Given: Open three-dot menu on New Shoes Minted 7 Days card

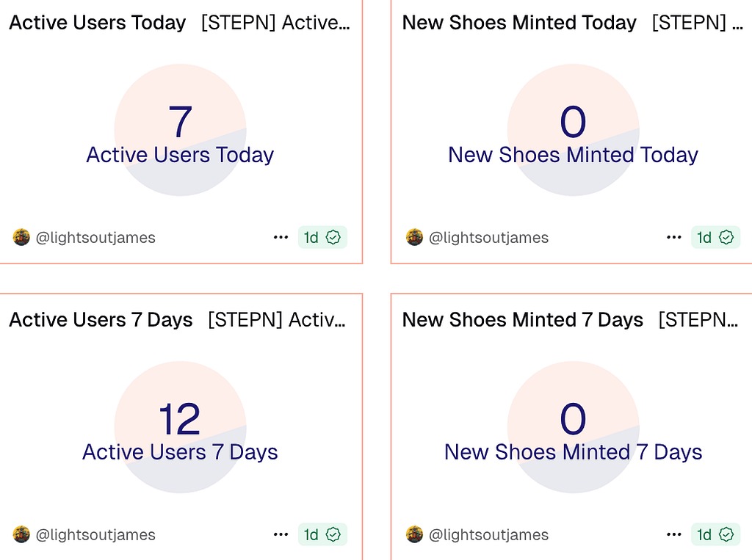Looking at the screenshot, I should click(674, 534).
